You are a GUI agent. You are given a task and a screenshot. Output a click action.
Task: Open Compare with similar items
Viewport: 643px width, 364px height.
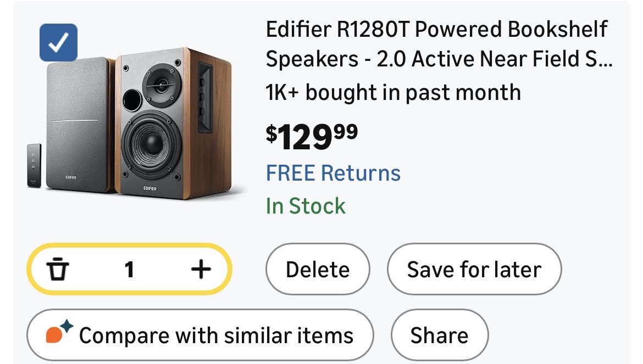200,335
